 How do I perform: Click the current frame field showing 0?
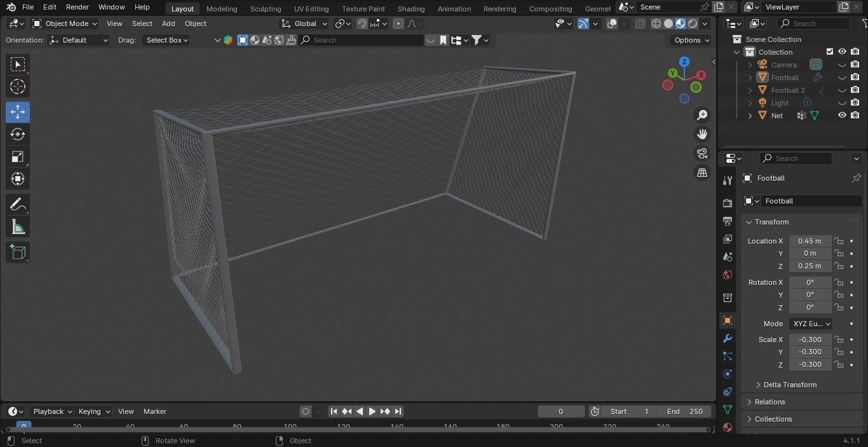pos(560,411)
